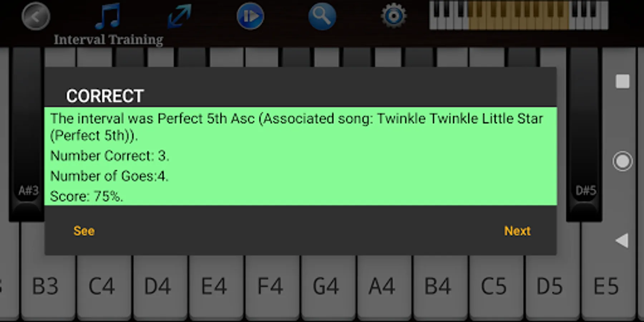The height and width of the screenshot is (322, 644).
Task: Tap the blue music notes icon
Action: (x=108, y=16)
